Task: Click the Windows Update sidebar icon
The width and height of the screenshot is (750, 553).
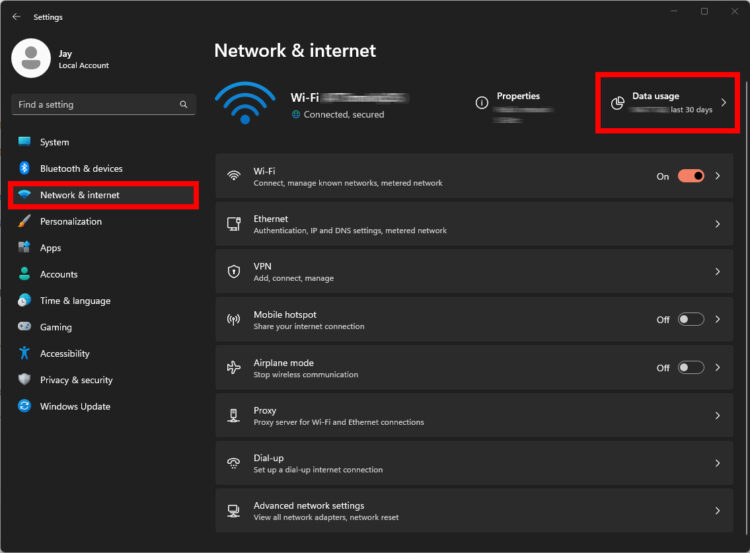Action: click(x=24, y=406)
